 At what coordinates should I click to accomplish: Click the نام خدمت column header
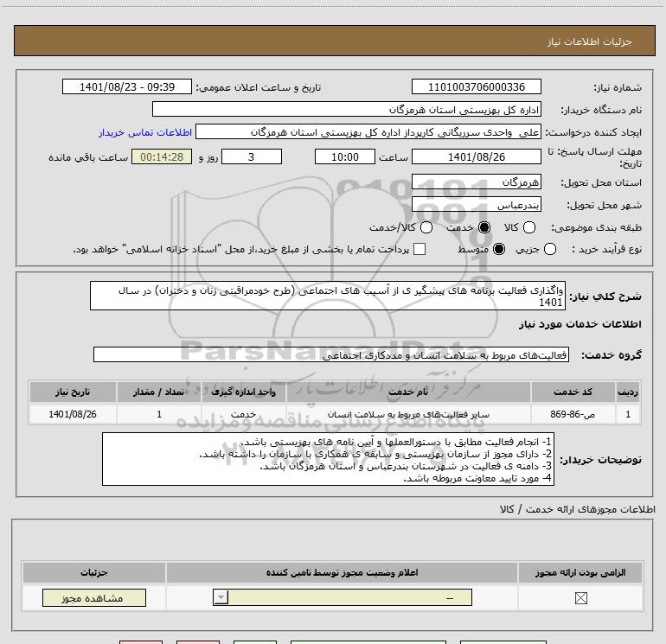click(408, 392)
